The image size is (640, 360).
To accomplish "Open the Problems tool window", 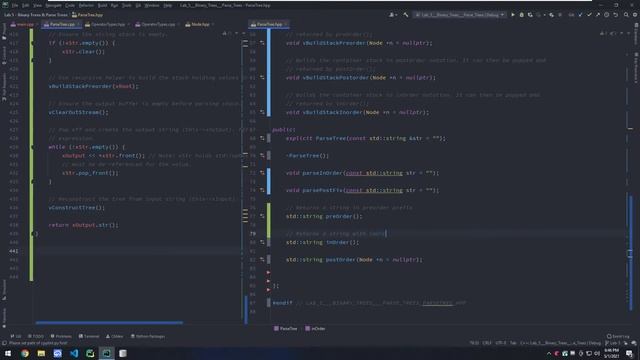I will (x=61, y=336).
